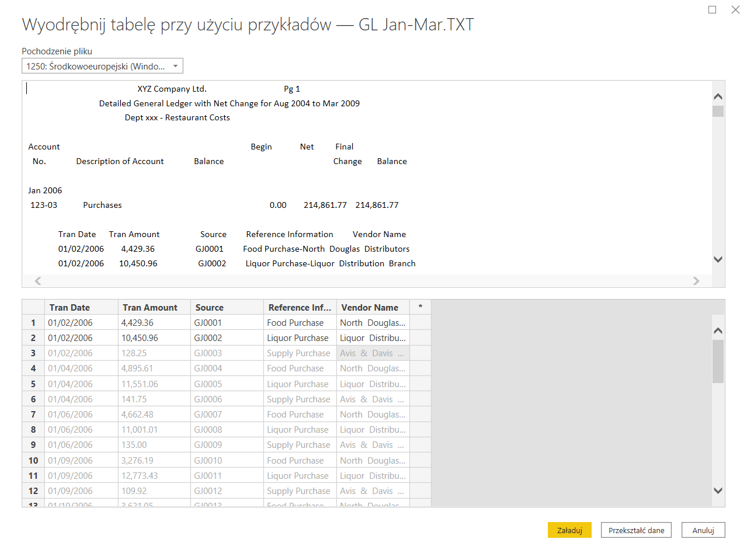Image resolution: width=747 pixels, height=560 pixels.
Task: Select the Tran Date column header
Action: pos(81,307)
